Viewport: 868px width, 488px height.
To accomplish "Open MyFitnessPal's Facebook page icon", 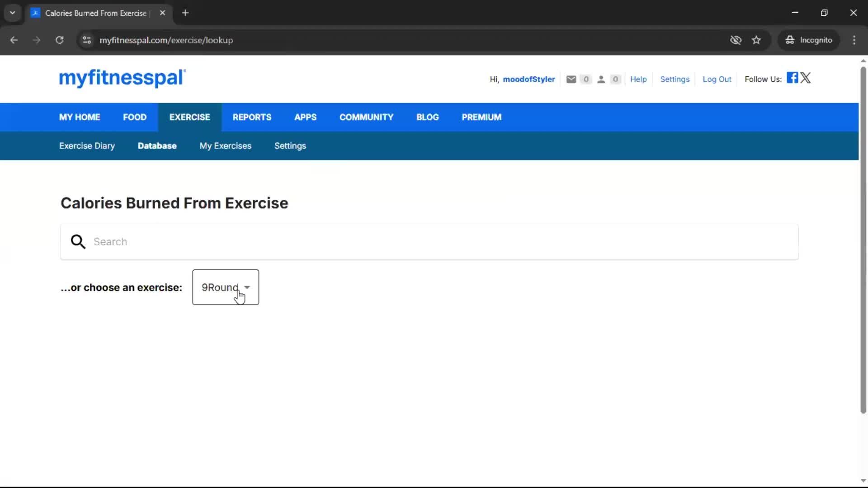I will [792, 78].
